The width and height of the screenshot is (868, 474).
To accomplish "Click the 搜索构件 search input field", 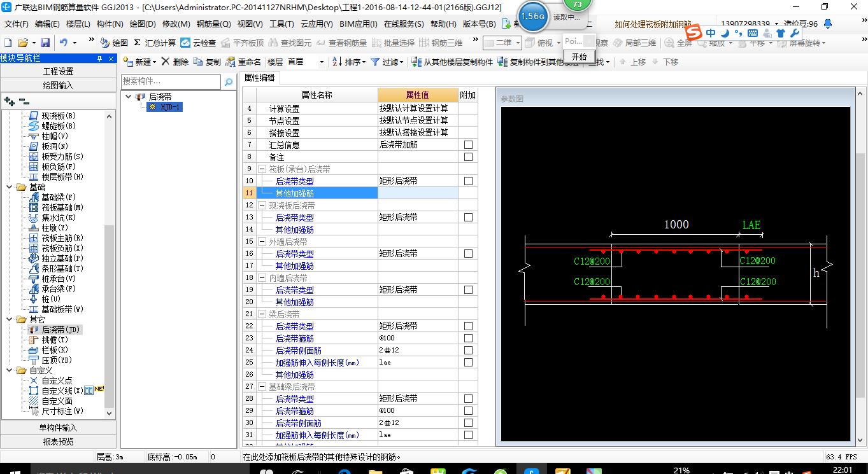I will 171,81.
